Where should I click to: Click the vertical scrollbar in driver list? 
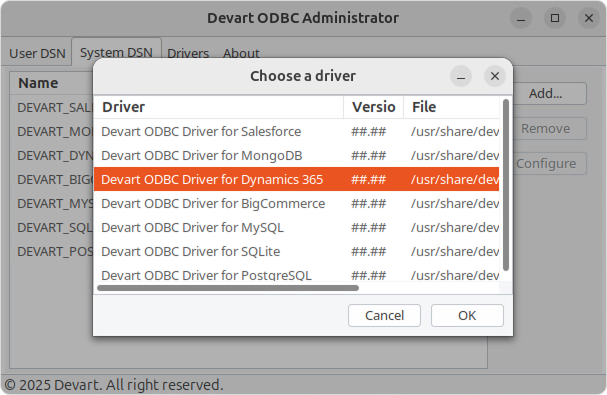click(x=506, y=185)
